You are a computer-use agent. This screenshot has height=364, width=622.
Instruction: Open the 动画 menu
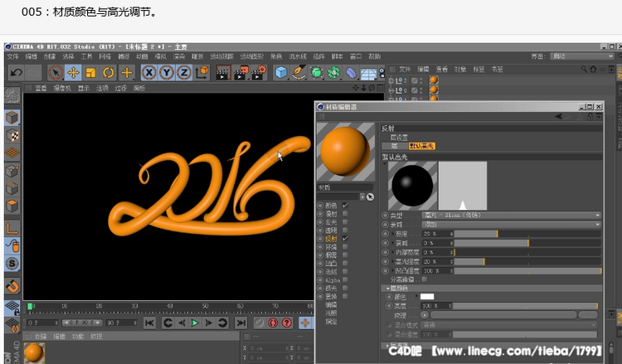142,56
